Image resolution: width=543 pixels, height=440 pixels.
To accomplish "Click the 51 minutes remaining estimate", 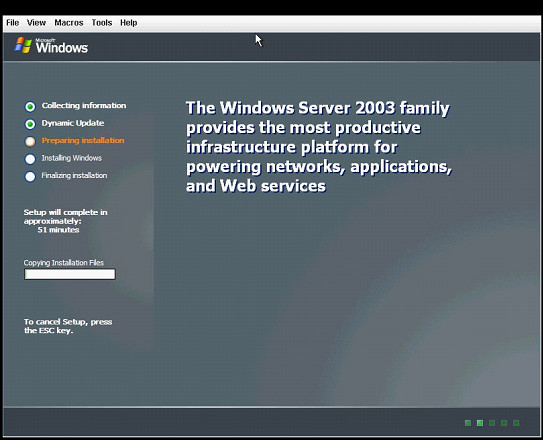I will pyautogui.click(x=58, y=230).
